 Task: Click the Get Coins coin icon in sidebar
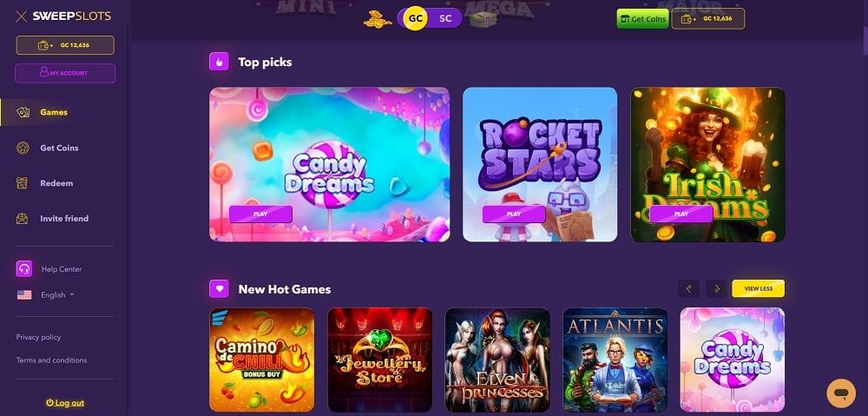click(x=23, y=148)
